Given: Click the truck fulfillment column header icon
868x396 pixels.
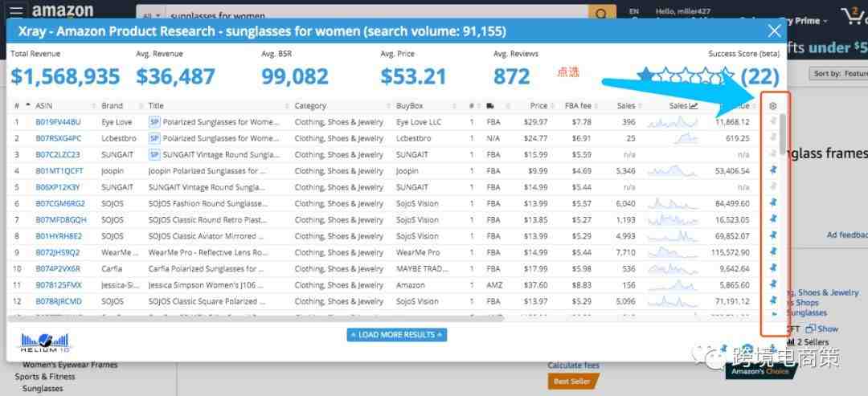Looking at the screenshot, I should (x=490, y=106).
